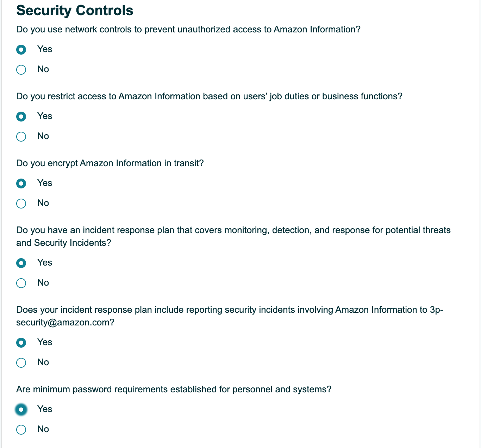Select Yes radio for having incident response plan
Screen dimensions: 481x448
[21, 263]
